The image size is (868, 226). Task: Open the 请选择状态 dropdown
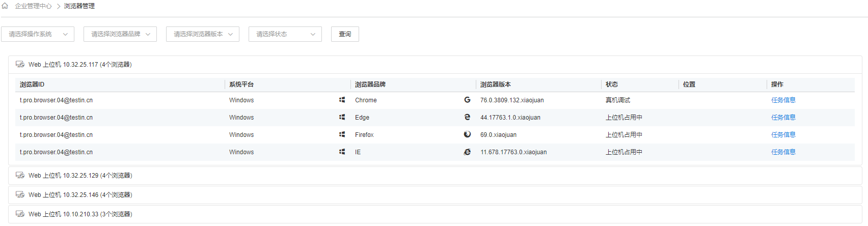pos(285,34)
